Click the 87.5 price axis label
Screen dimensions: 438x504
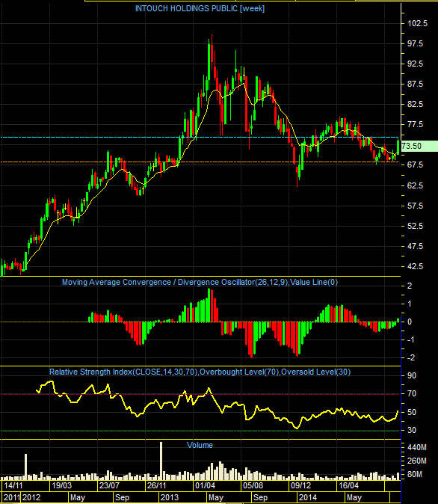pyautogui.click(x=415, y=84)
